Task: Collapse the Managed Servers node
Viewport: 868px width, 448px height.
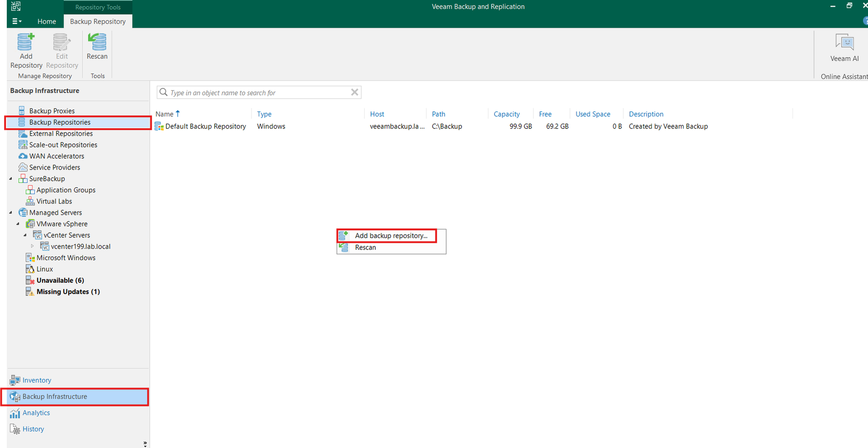Action: 11,212
